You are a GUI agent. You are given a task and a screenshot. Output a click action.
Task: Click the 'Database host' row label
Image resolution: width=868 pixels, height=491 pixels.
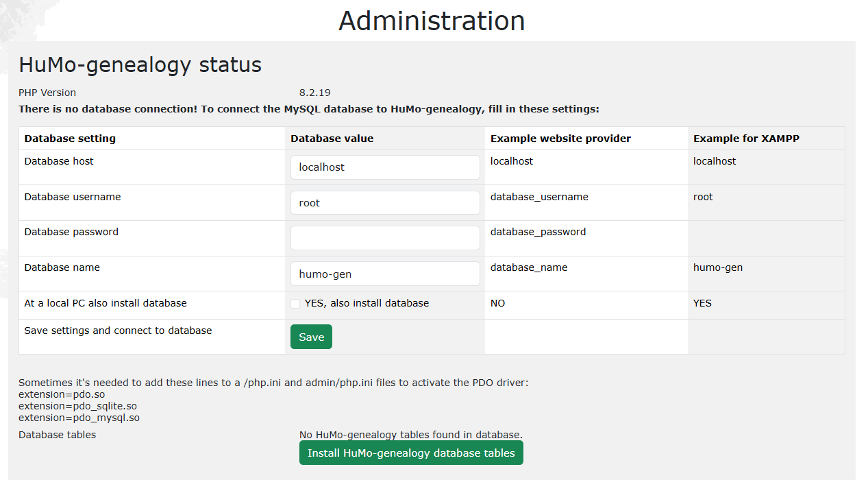[59, 161]
